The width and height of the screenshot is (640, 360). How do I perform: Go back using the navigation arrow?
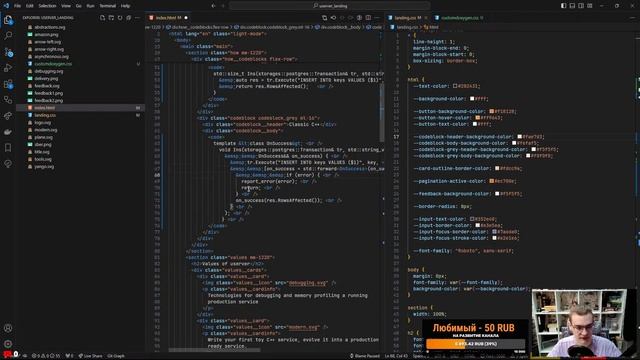[x=213, y=6]
